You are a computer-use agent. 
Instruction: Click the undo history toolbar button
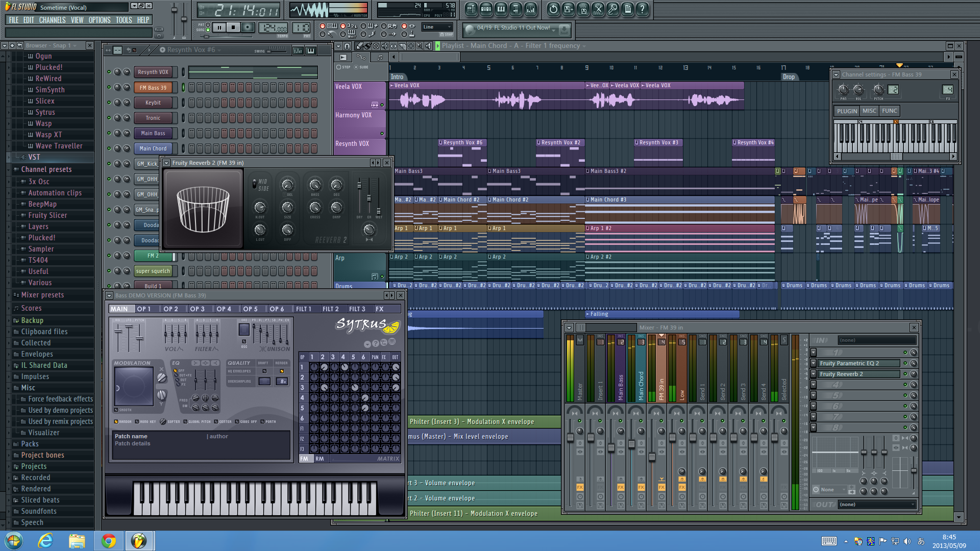[553, 9]
